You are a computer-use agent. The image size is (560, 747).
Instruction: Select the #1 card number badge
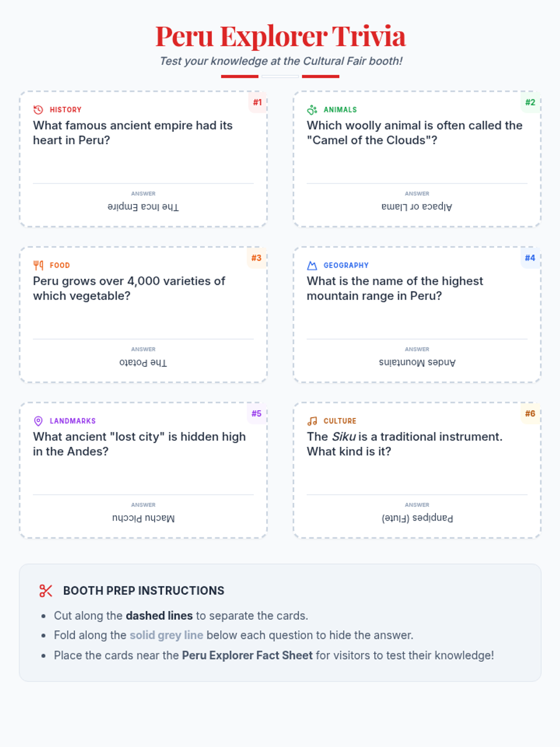click(x=257, y=102)
